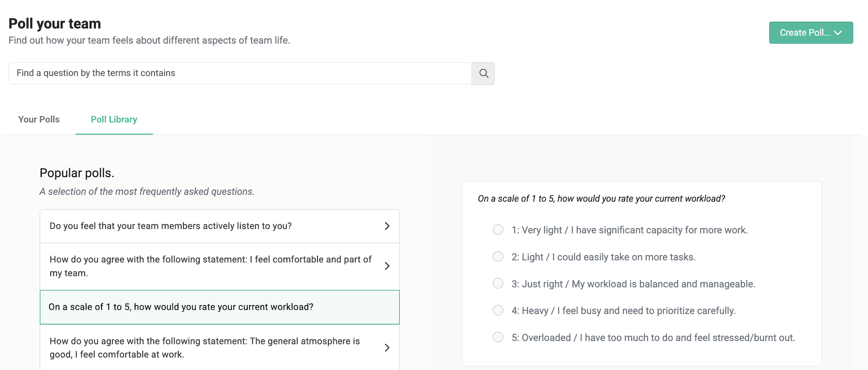Click the down arrow inside Create Poll button

click(x=838, y=33)
